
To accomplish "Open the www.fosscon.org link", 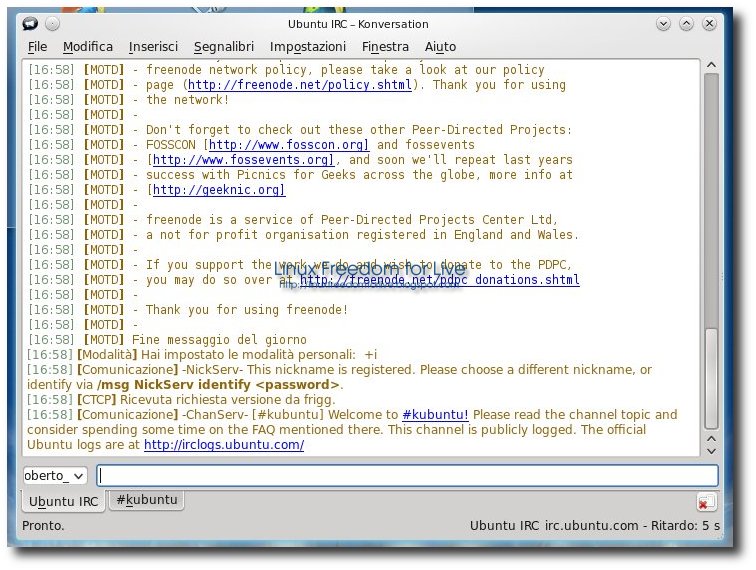I will pos(289,145).
